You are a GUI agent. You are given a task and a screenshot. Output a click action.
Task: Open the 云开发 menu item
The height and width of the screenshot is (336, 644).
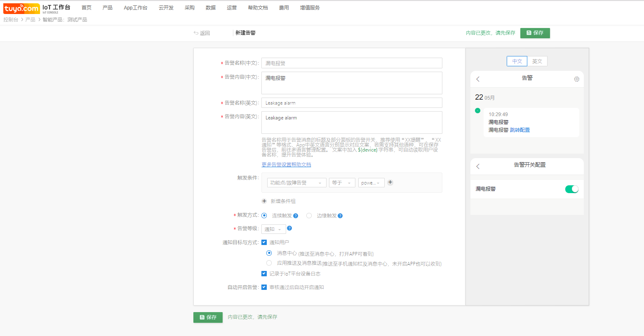pos(166,8)
